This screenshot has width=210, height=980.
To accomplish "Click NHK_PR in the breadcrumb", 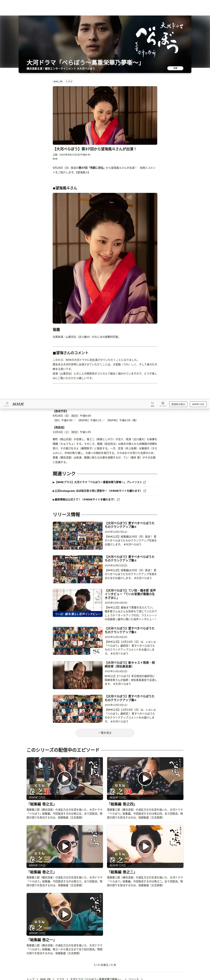I will [45, 979].
